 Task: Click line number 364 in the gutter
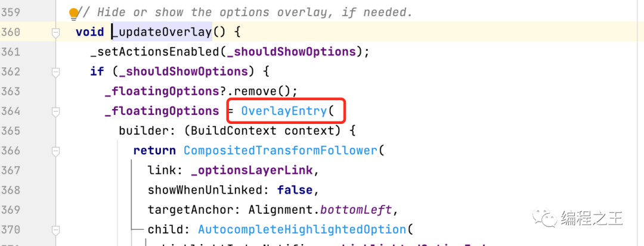(11, 111)
